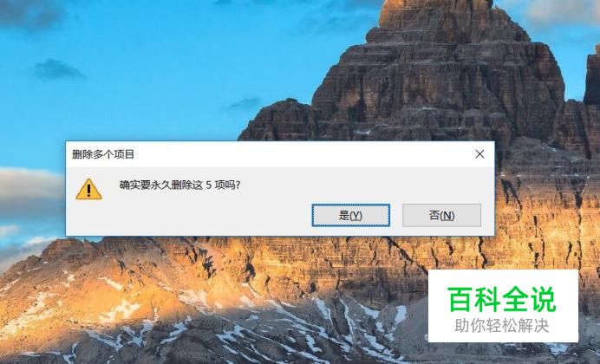Click the hazy cloud in the top-right corner
The width and height of the screenshot is (600, 364).
pos(563,13)
